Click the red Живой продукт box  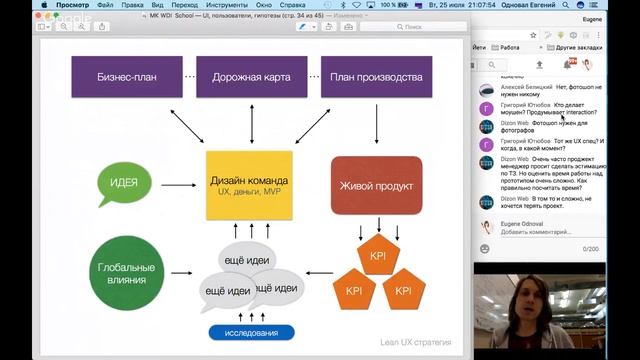coord(376,185)
